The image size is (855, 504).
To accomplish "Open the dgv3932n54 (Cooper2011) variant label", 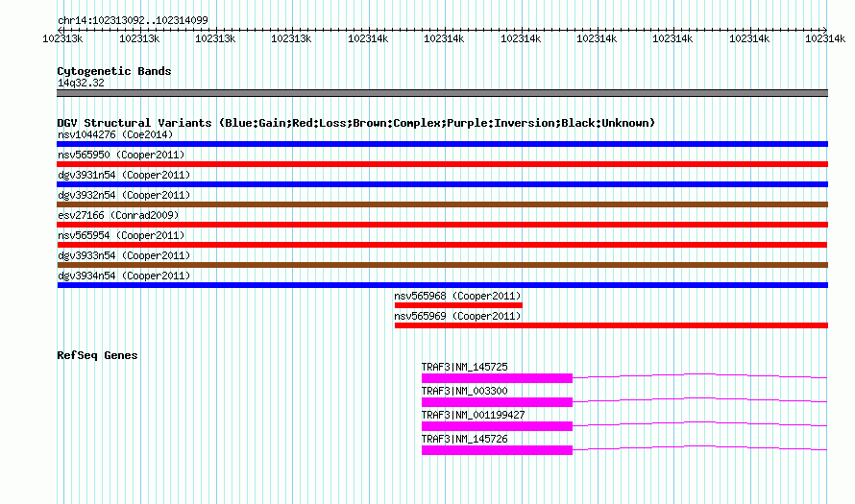I will pos(124,195).
